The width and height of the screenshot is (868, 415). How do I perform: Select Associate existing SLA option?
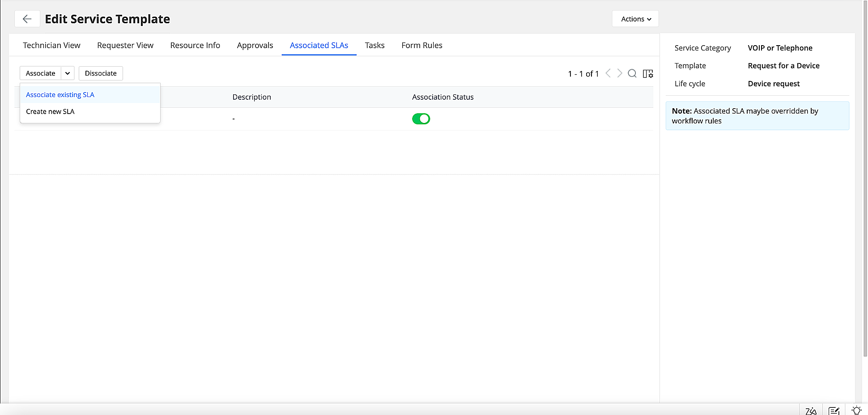click(x=60, y=94)
